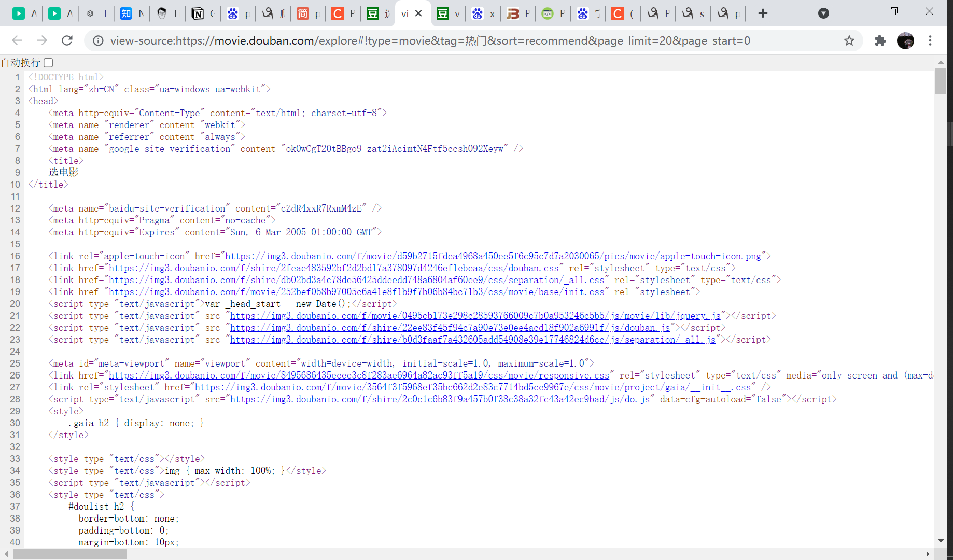Click the 'Content-Type' meta line
Screen dimensions: 953x560
click(x=218, y=113)
